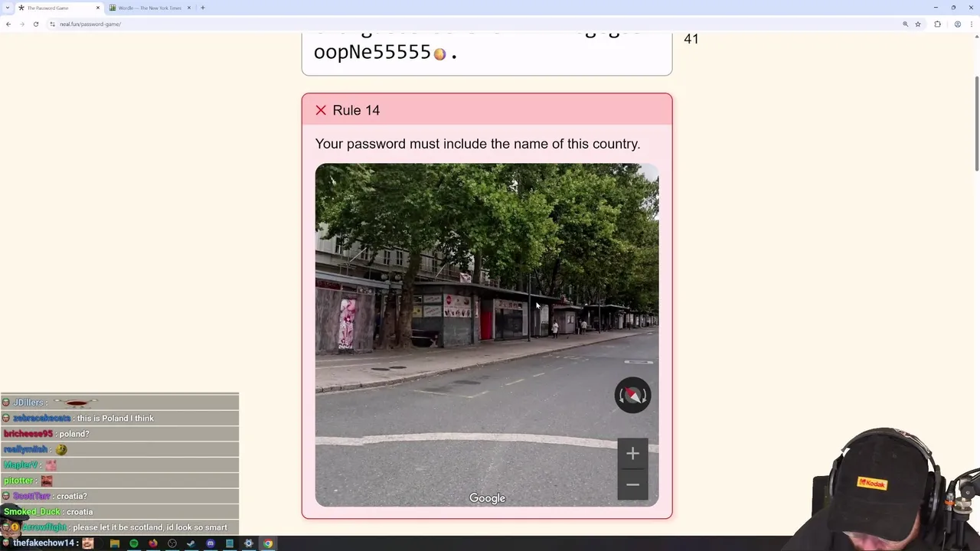Click the country name rule text
This screenshot has height=551, width=980.
click(x=477, y=144)
